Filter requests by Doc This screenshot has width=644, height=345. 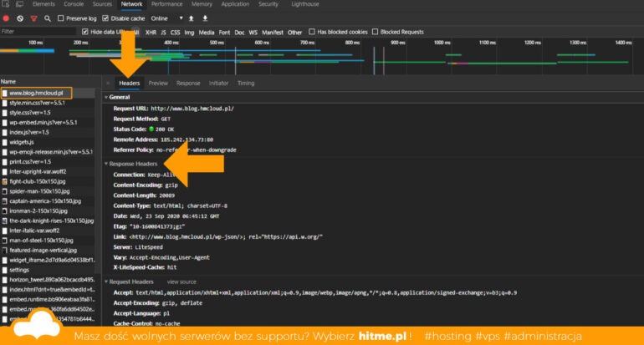click(x=239, y=32)
